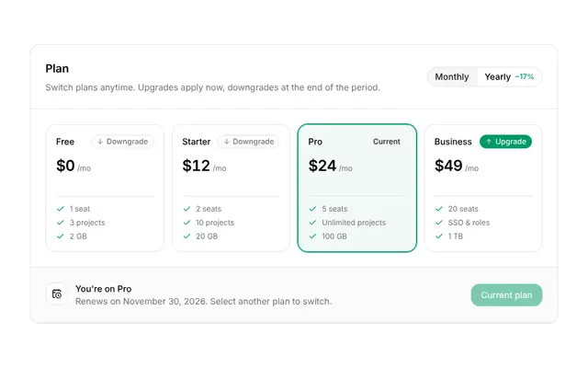Click the $12 /mo price
This screenshot has width=588, height=368.
click(x=204, y=166)
